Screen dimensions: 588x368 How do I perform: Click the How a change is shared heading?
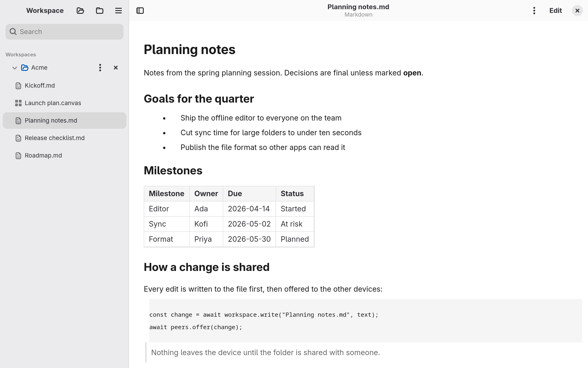pos(206,267)
